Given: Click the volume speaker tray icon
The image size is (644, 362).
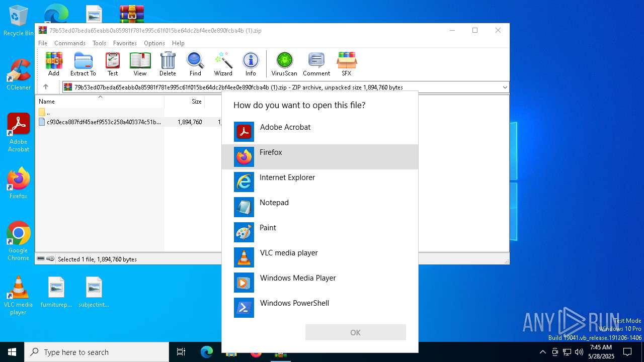Looking at the screenshot, I should click(x=579, y=352).
